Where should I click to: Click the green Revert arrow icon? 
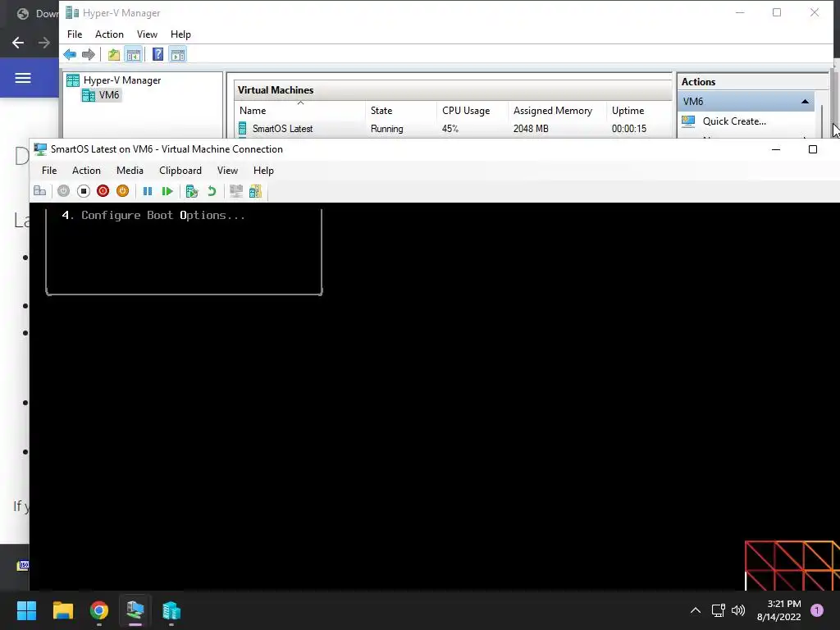pyautogui.click(x=212, y=190)
